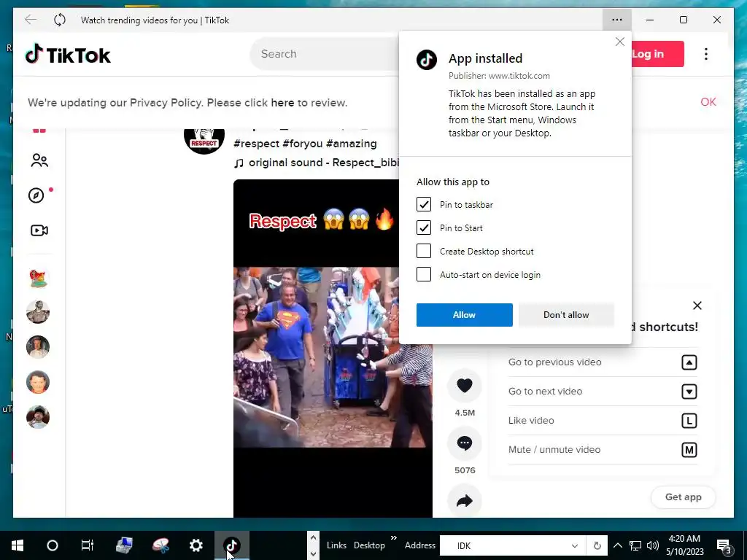Open the Desktop taskbar toolbar
747x560 pixels.
(369, 545)
